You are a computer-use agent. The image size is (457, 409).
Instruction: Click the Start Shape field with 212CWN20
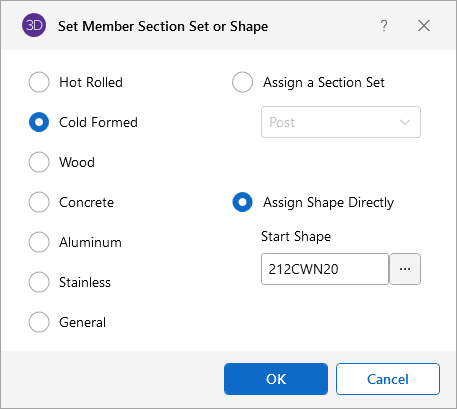pyautogui.click(x=325, y=269)
